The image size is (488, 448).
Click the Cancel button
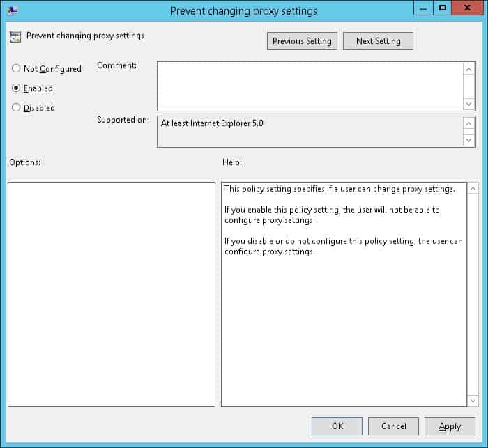tap(393, 426)
